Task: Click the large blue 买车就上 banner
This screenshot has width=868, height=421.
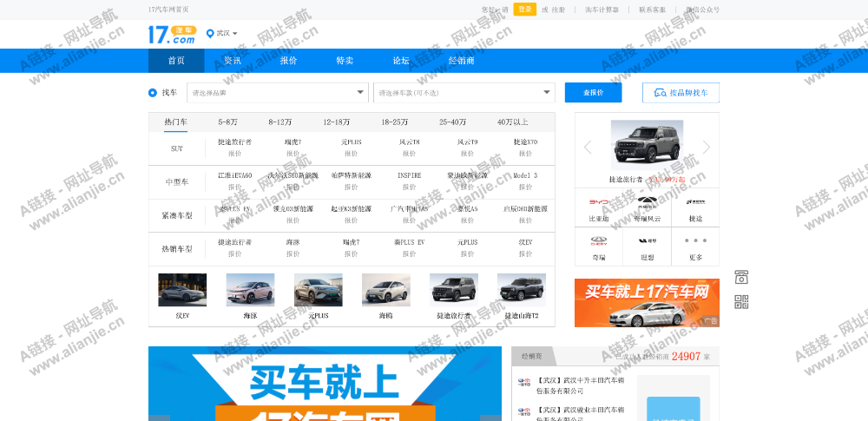Action: click(x=325, y=384)
